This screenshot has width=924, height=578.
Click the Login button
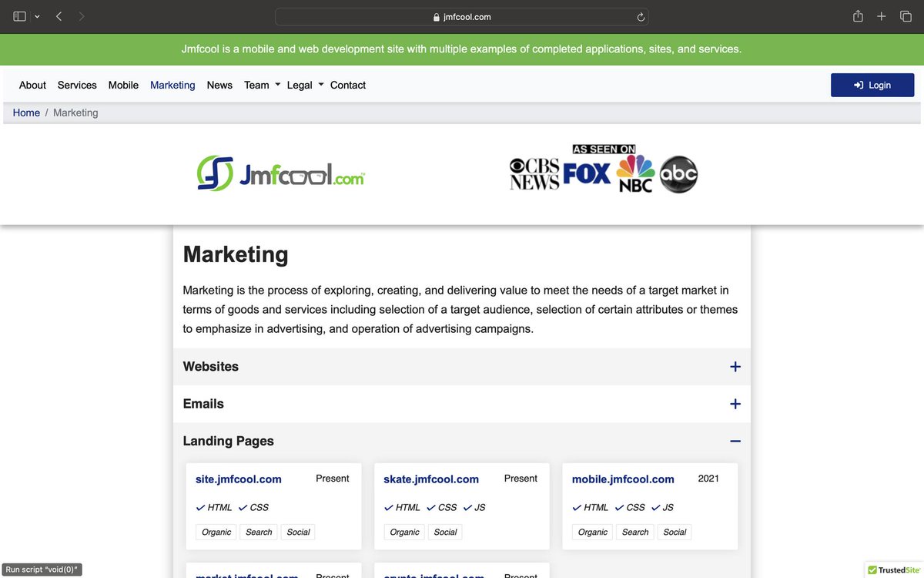click(872, 85)
